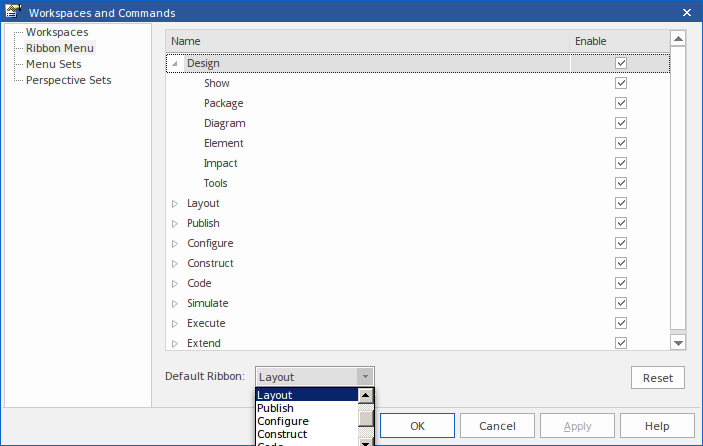Select Perspective Sets in the sidebar

pos(68,80)
